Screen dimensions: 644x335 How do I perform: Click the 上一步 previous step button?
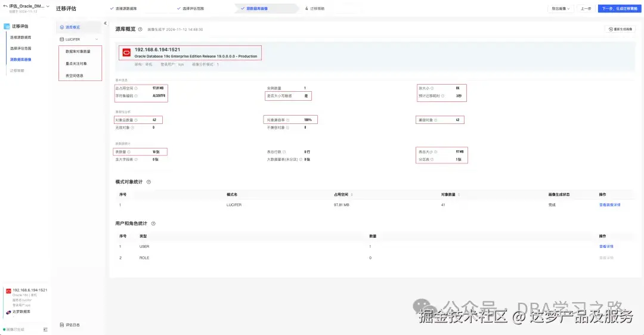tap(586, 8)
